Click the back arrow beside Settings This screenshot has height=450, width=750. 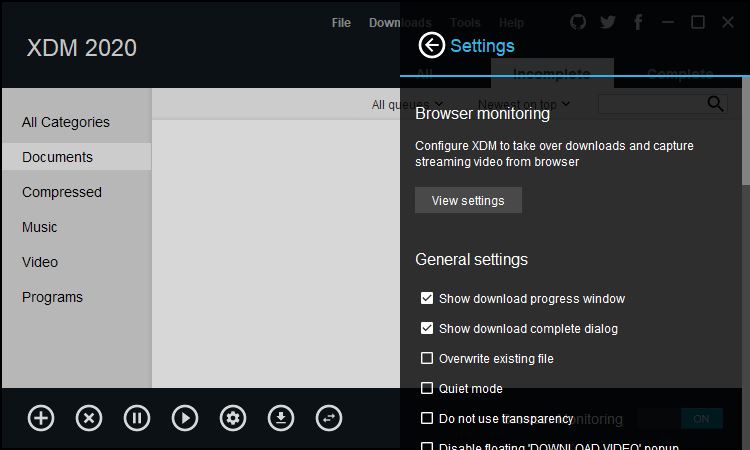[x=431, y=45]
